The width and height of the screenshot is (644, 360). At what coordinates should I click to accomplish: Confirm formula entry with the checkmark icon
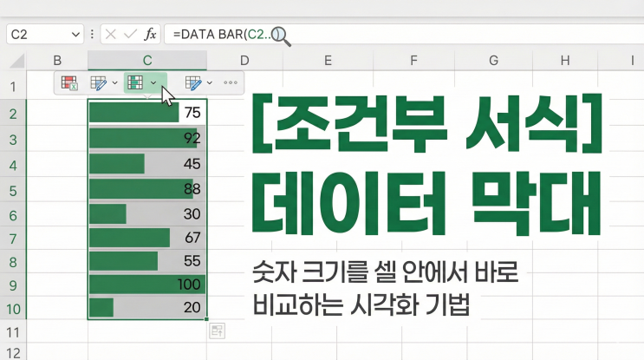(130, 34)
